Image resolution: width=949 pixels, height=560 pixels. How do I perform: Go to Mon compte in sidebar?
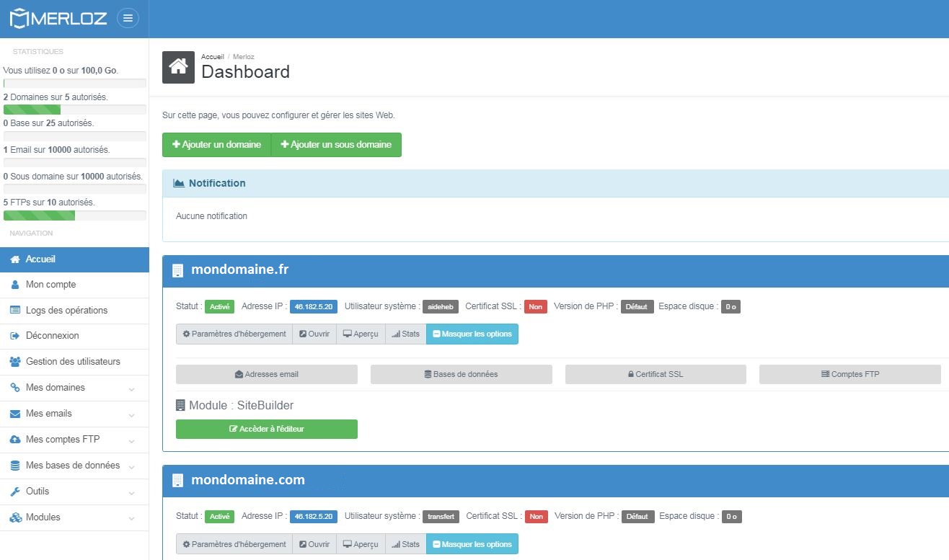(x=50, y=285)
